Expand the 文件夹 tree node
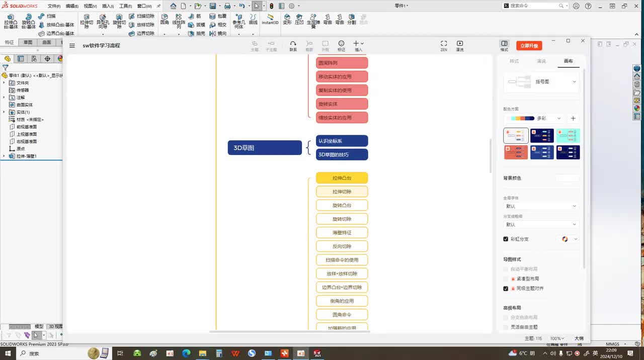Screen dimensions: 644x360 [x=4, y=82]
